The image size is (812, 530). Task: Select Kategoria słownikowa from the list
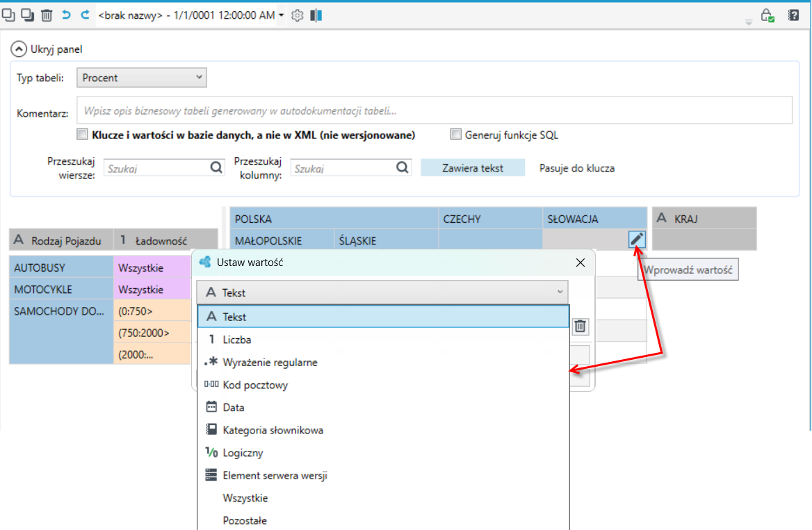(x=383, y=430)
